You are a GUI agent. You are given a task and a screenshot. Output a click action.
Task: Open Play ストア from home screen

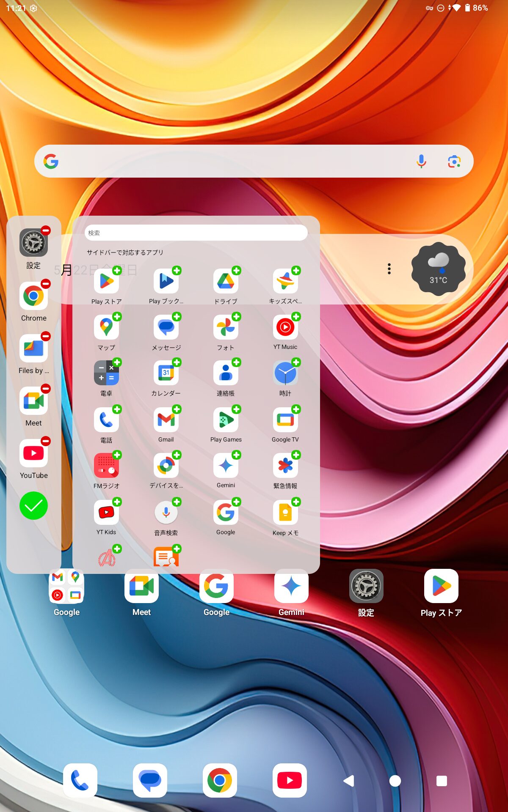441,586
